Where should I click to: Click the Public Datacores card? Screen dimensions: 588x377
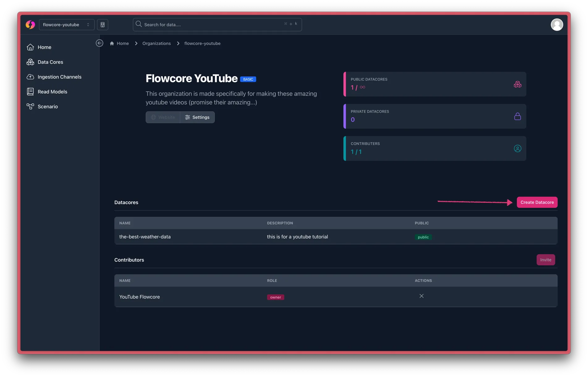435,84
